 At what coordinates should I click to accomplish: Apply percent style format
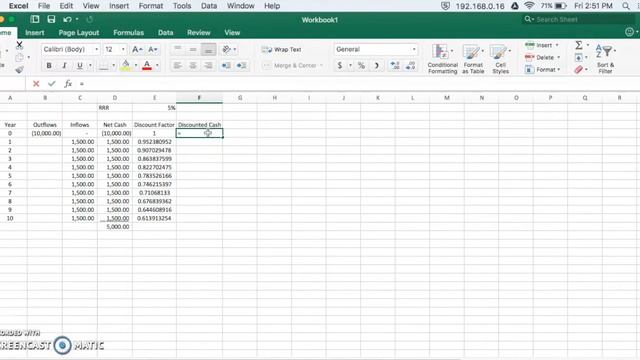361,65
